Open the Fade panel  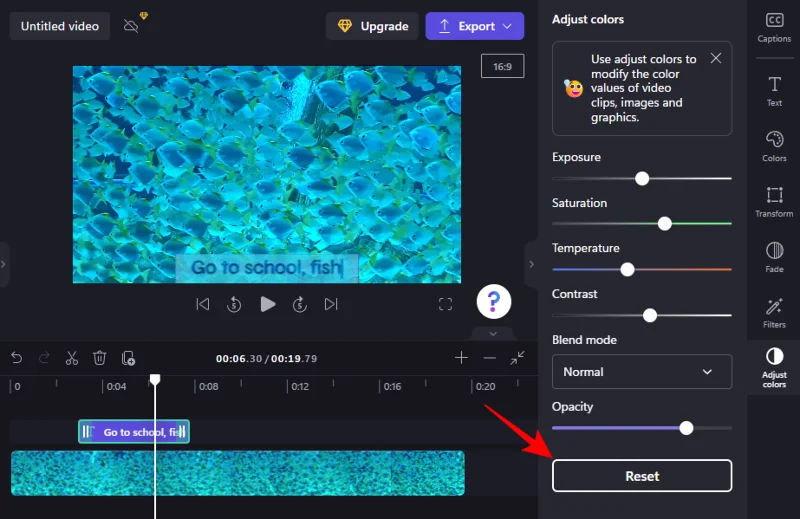click(773, 257)
